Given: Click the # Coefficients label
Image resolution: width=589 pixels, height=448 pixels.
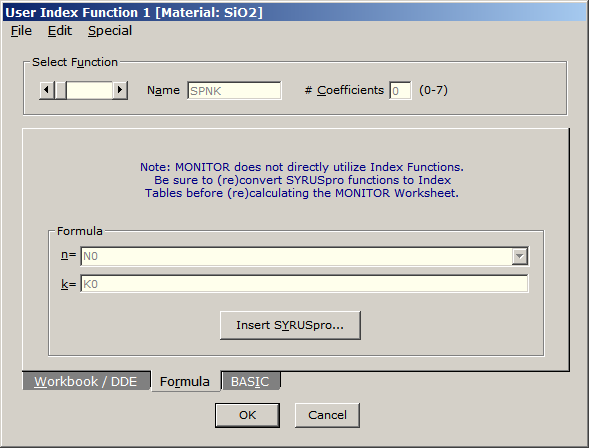Looking at the screenshot, I should 344,90.
